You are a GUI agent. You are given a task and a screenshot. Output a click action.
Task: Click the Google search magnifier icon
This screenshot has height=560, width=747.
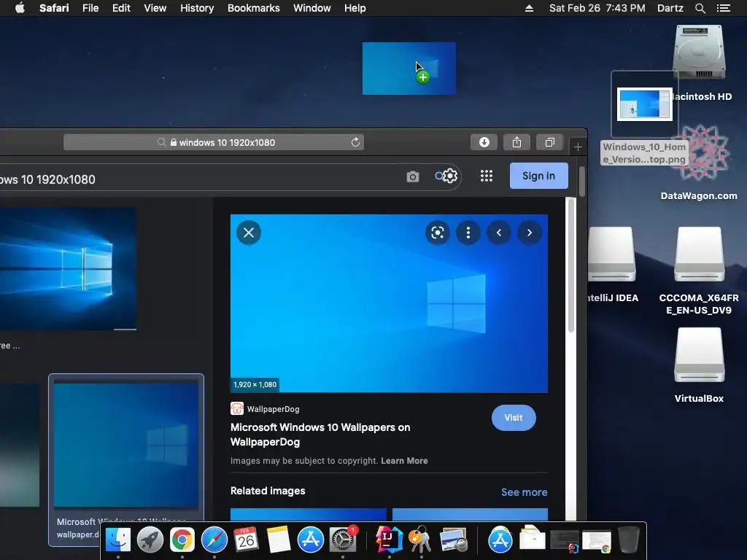click(x=438, y=176)
